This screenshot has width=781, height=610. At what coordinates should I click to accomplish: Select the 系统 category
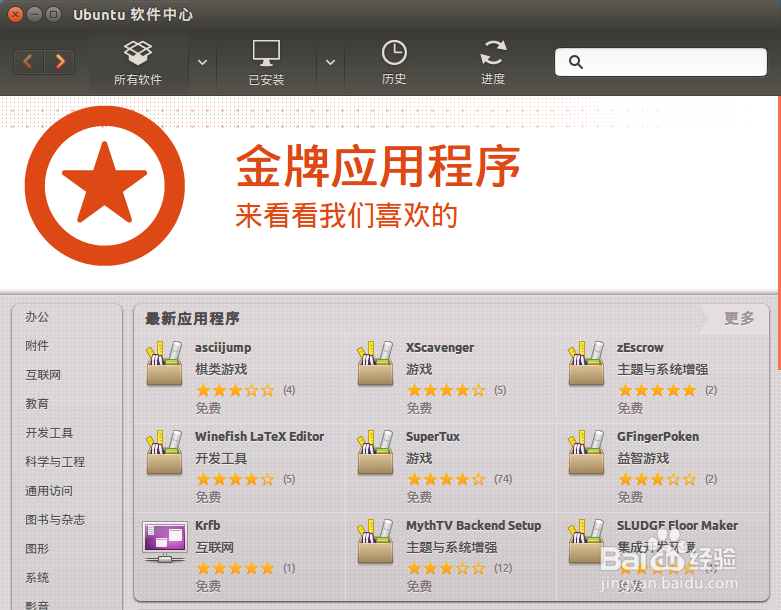pos(37,578)
